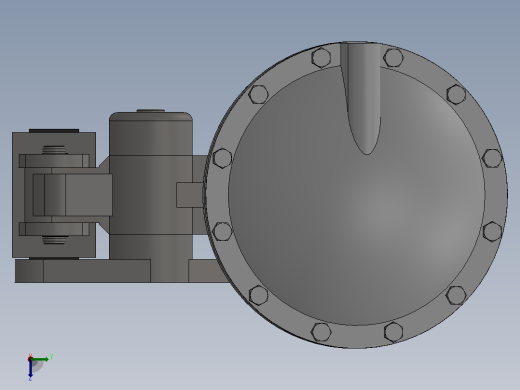The image size is (520, 390).
Task: Select the rectangular block between cylinder and flange
Action: (x=190, y=195)
